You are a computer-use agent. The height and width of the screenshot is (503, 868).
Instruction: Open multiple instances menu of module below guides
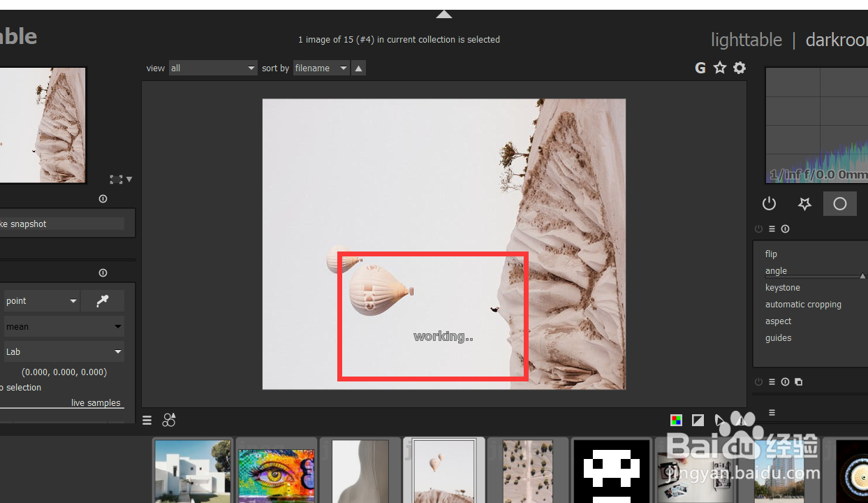click(x=799, y=382)
